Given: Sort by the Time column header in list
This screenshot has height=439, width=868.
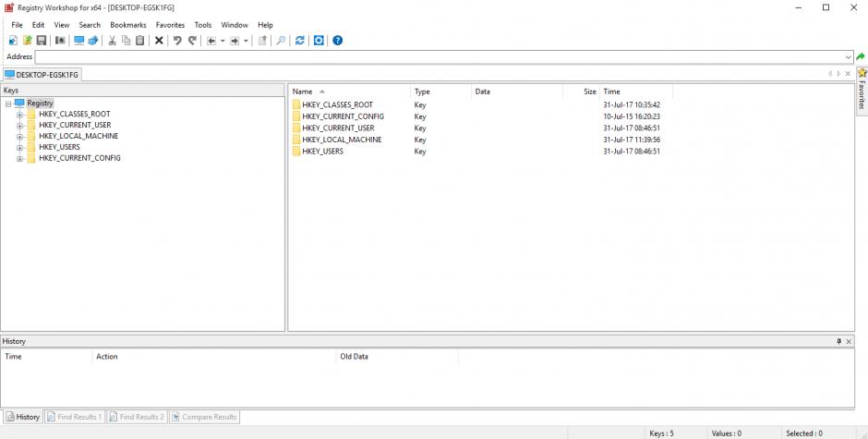Looking at the screenshot, I should coord(636,91).
